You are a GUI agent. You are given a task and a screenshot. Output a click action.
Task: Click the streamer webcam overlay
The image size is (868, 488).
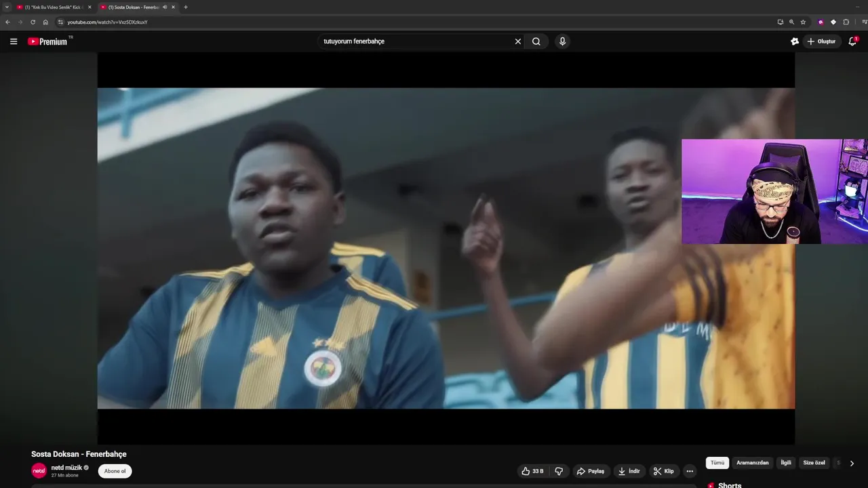[x=774, y=191]
